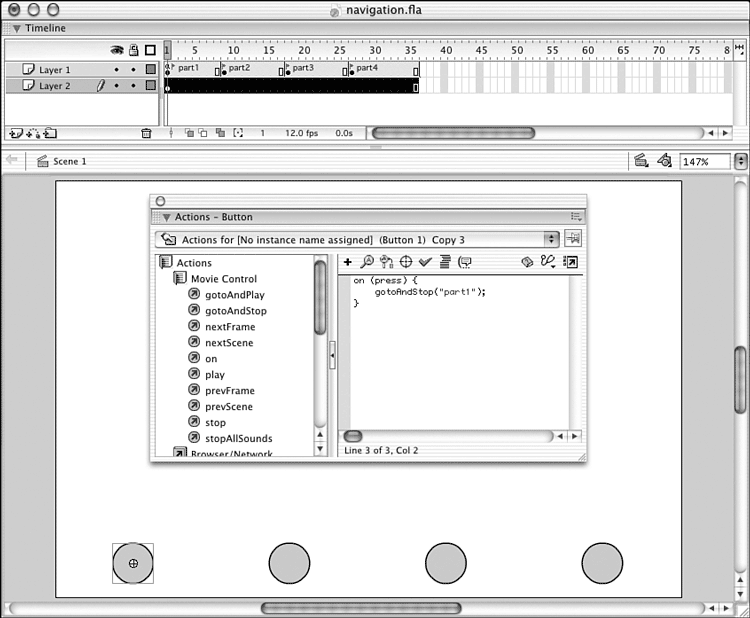This screenshot has width=750, height=618.
Task: Click the Lock All Layers padlock icon
Action: 134,50
